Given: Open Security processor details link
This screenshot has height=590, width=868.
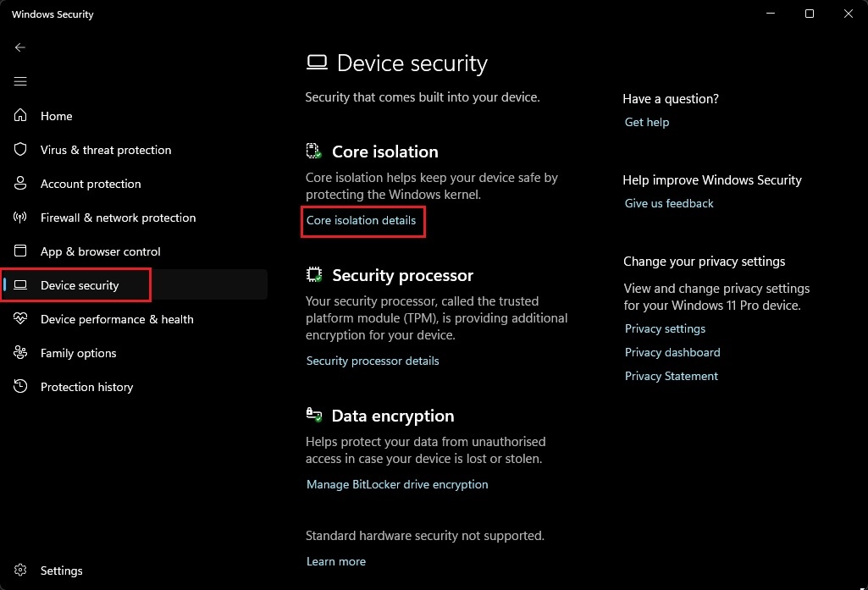Looking at the screenshot, I should 373,361.
